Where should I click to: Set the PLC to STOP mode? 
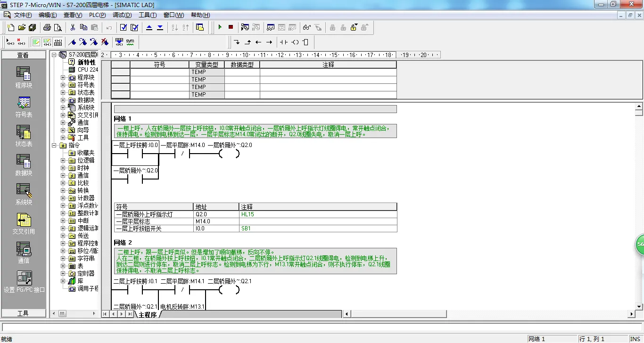[231, 27]
